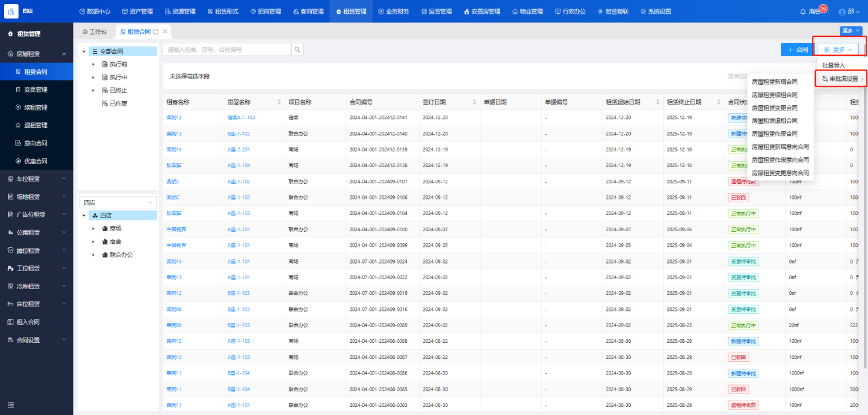
Task: Expand the 执行前 tree node
Action: [x=93, y=64]
